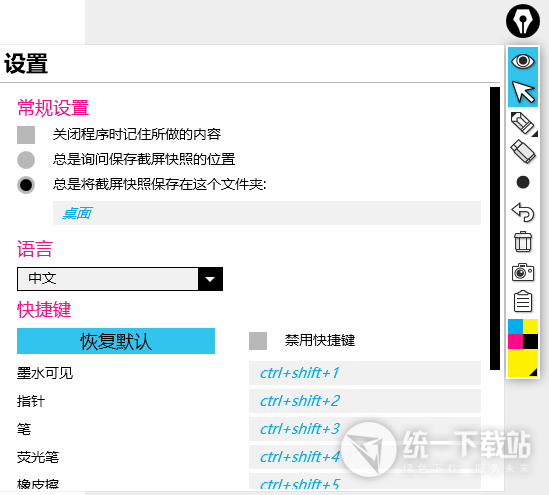Click the black vertical scrollbar
Screen dimensions: 549x495
click(x=495, y=228)
